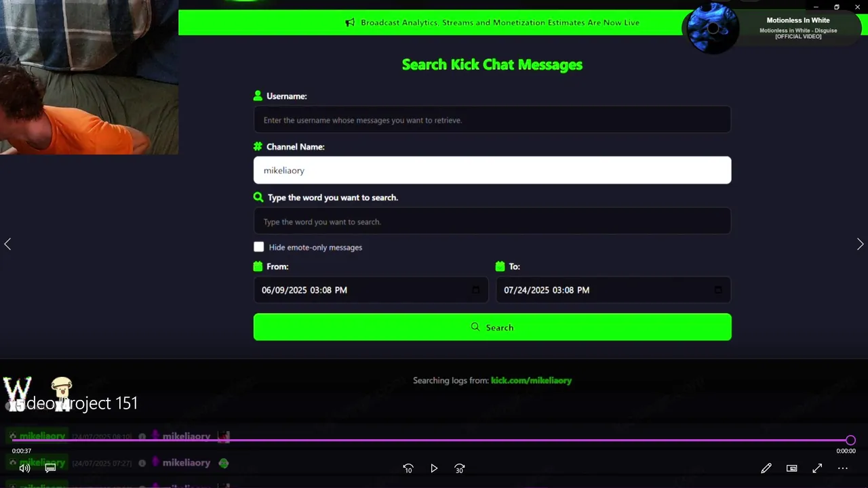Screen dimensions: 868x488
Task: Open the captions and subtitles menu
Action: click(50, 468)
